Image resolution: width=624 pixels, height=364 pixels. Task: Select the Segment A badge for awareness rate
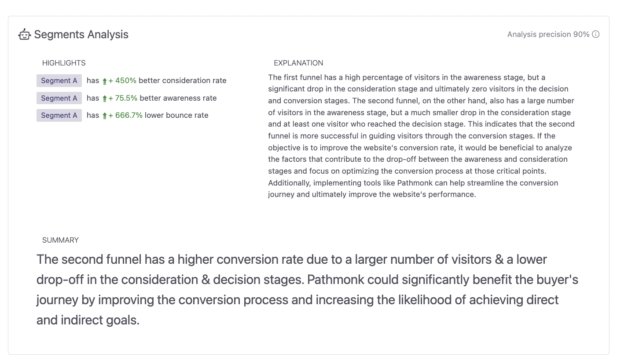(59, 98)
